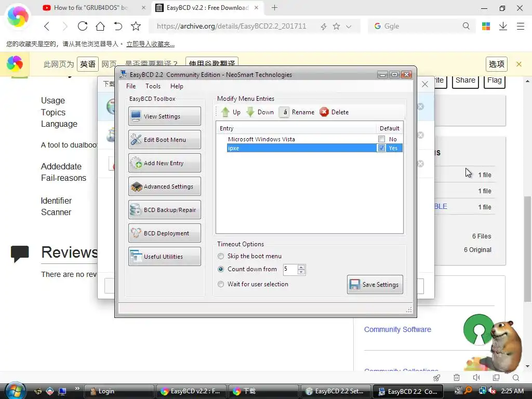Open the Add New Entry section

pos(165,163)
